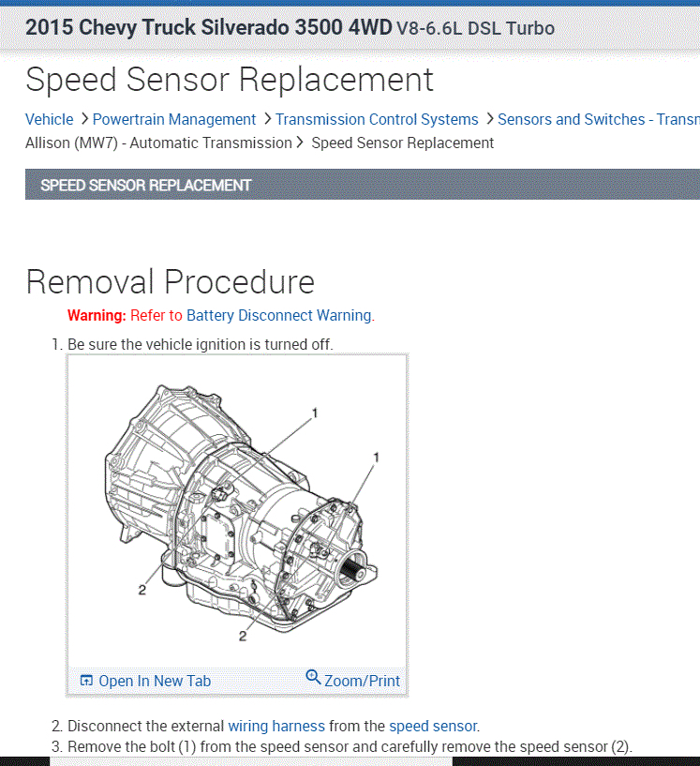Click the Speed Sensor Replacement breadcrumb text

coord(402,143)
